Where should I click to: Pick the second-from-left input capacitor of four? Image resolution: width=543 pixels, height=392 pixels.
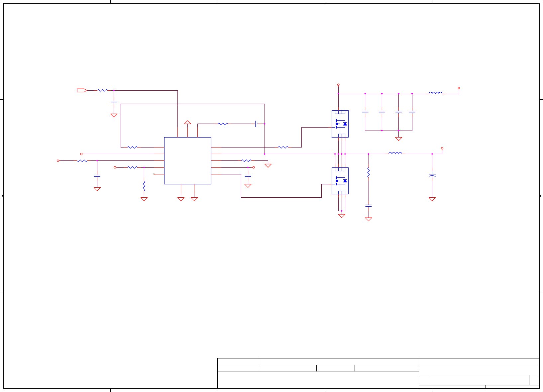tap(382, 112)
